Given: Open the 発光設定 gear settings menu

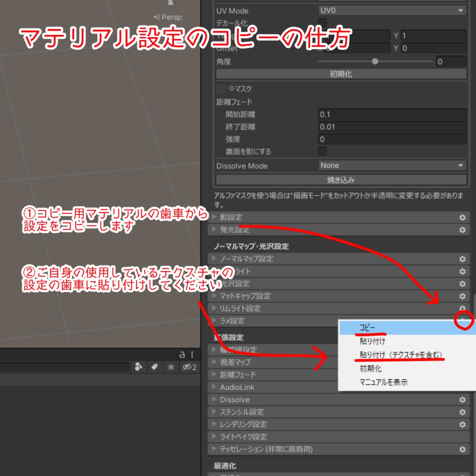Looking at the screenshot, I should pos(462,230).
